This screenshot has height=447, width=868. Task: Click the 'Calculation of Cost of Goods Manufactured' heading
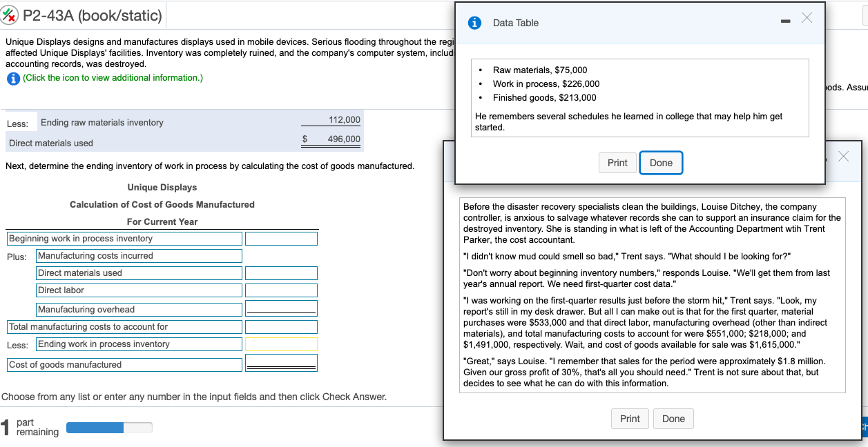coord(162,205)
